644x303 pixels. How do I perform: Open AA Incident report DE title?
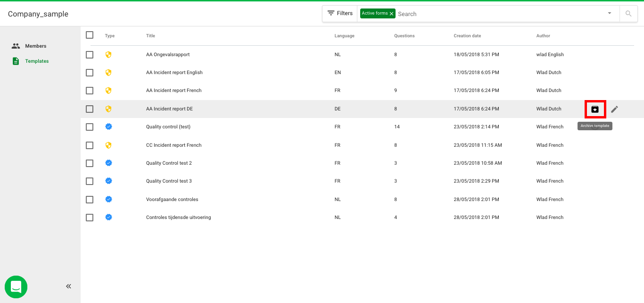point(170,109)
